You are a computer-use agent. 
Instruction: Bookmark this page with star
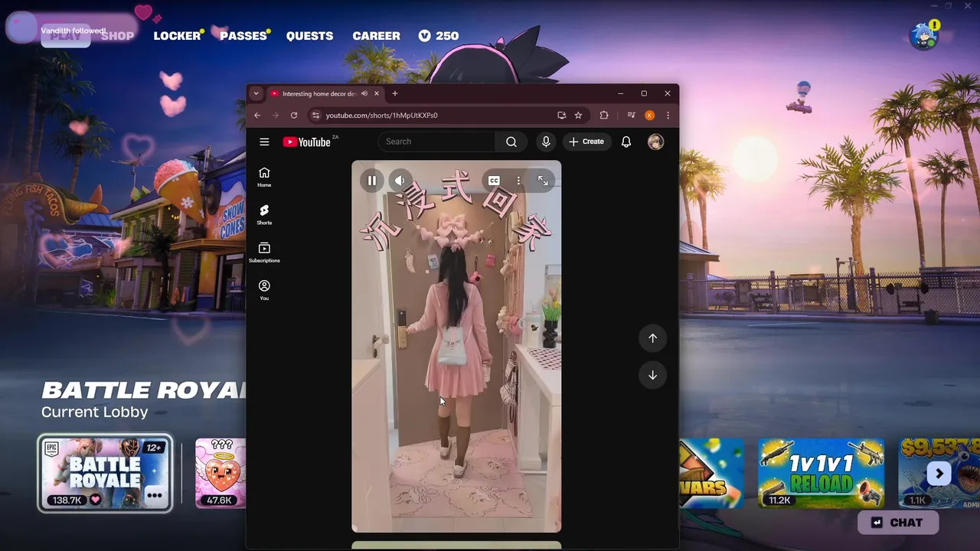pos(578,116)
